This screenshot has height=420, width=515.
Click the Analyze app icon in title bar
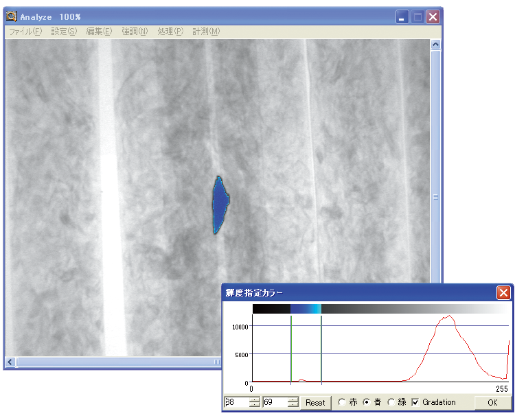12,16
